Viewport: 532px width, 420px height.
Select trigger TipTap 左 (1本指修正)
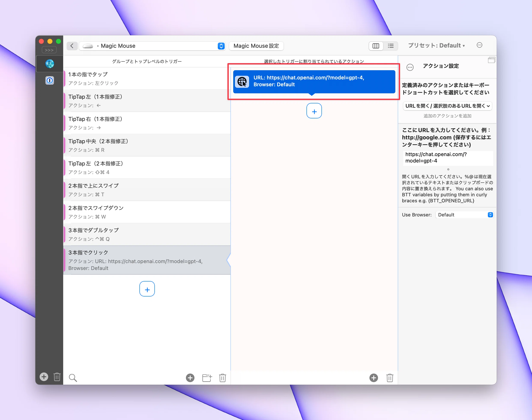[147, 101]
